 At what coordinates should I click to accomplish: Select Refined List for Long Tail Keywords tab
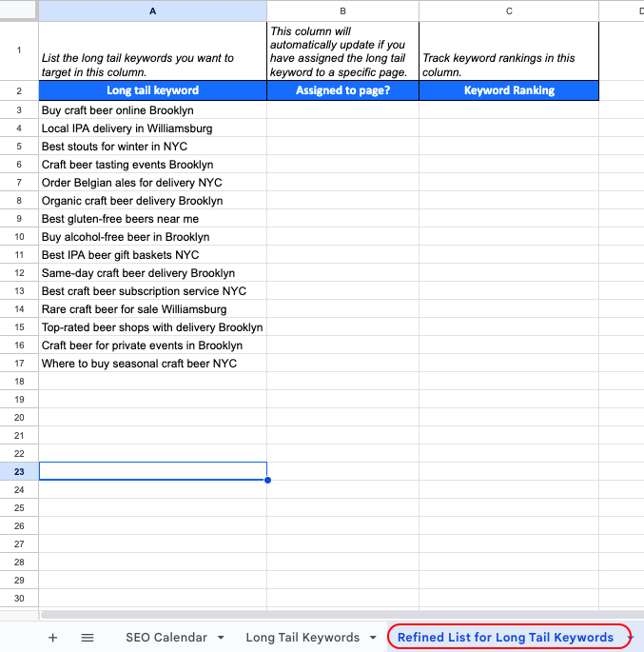[505, 638]
